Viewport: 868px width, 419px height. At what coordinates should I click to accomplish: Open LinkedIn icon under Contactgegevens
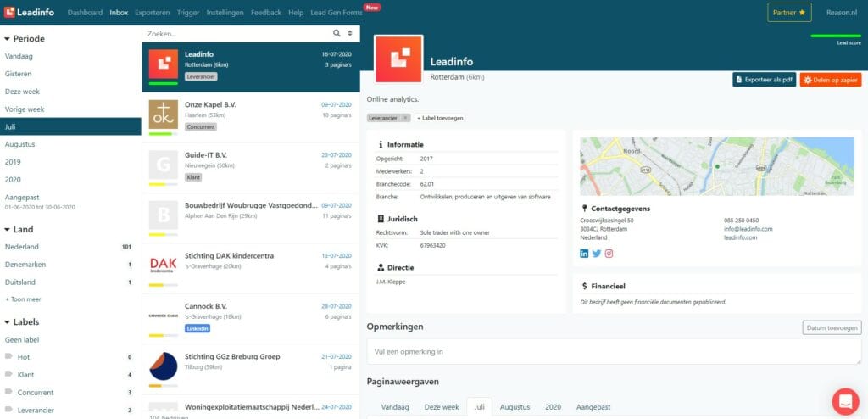click(x=584, y=254)
